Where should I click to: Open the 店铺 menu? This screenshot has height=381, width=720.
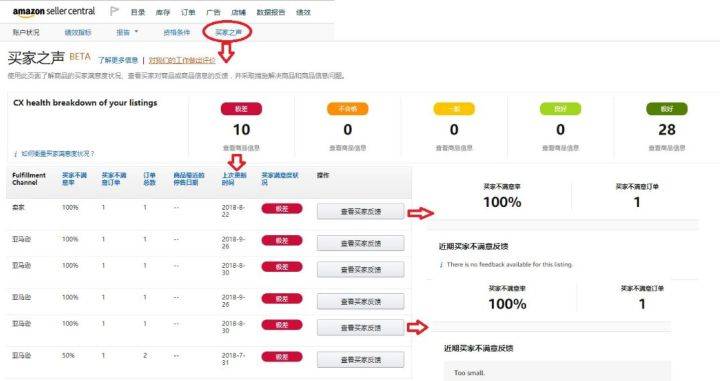[x=238, y=12]
